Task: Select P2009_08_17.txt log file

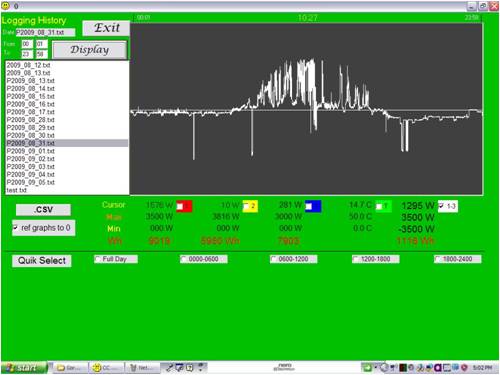Action: (x=30, y=112)
